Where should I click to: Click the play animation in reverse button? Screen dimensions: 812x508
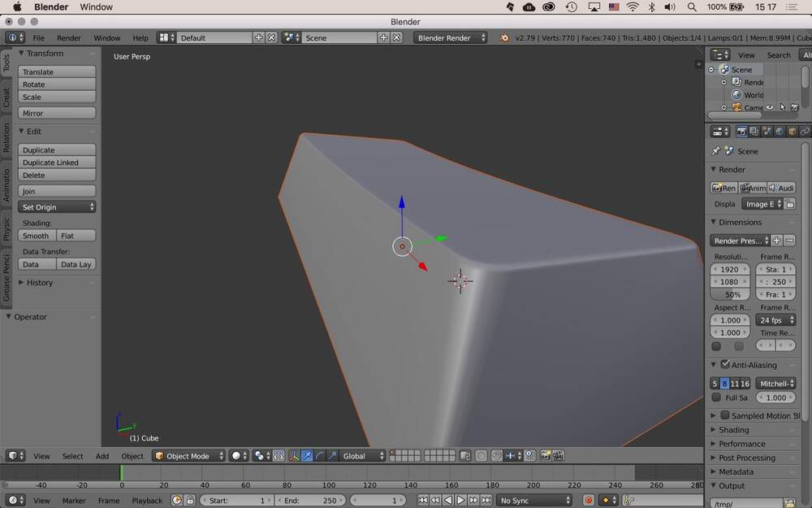[448, 500]
